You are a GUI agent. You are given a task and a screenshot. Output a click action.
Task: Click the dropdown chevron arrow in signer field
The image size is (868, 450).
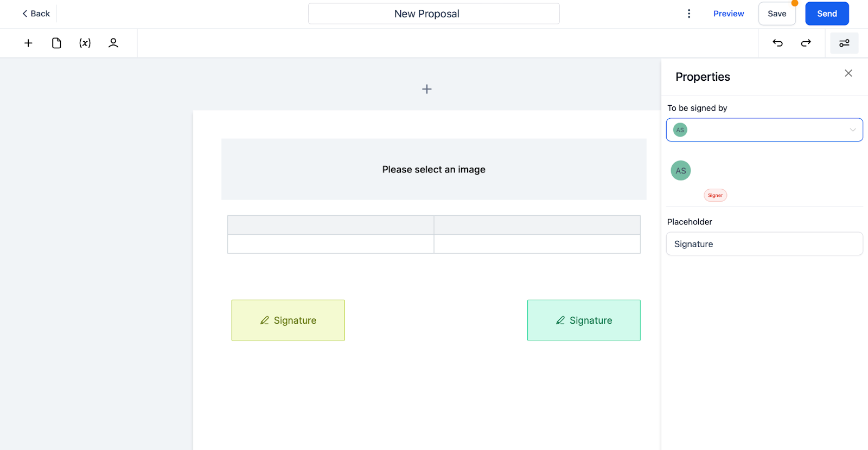pos(852,130)
